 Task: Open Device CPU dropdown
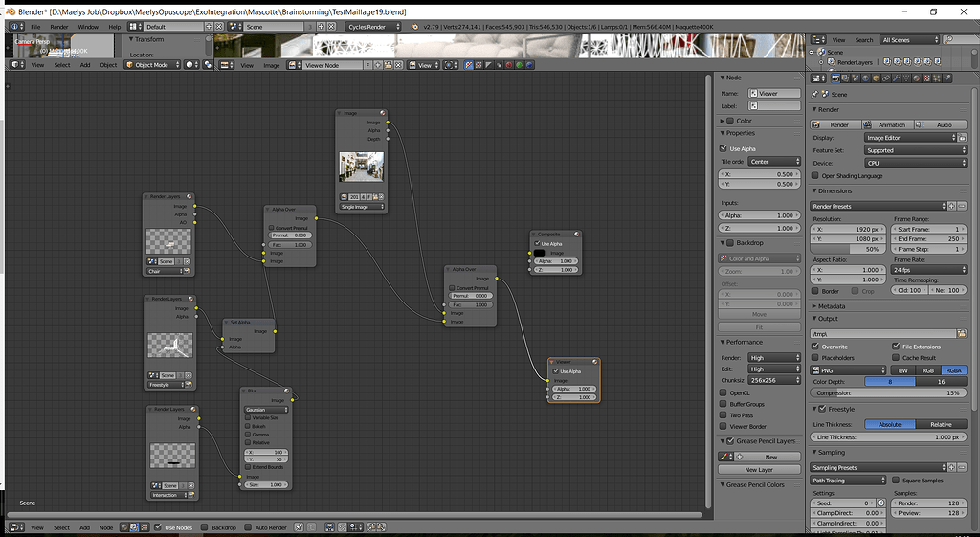click(916, 163)
